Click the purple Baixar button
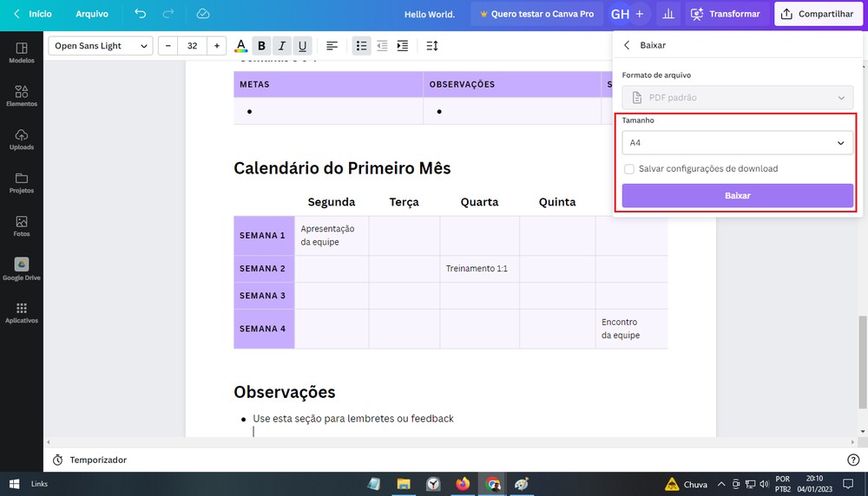This screenshot has height=496, width=868. (737, 196)
